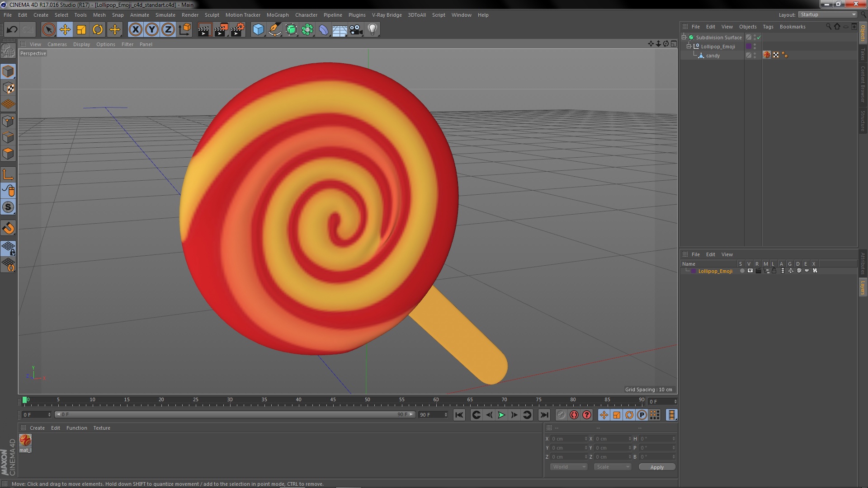
Task: Add a Camera object
Action: [x=356, y=30]
